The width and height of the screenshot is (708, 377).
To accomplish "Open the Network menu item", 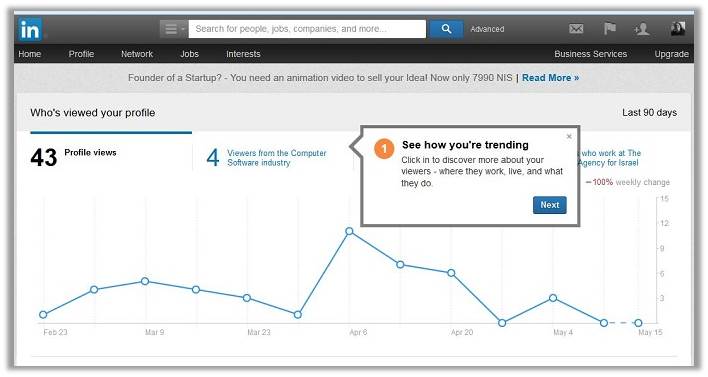I will (137, 54).
